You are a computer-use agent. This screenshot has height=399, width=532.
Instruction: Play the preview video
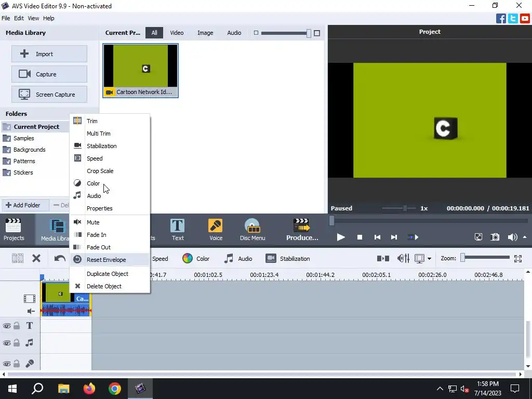point(341,237)
